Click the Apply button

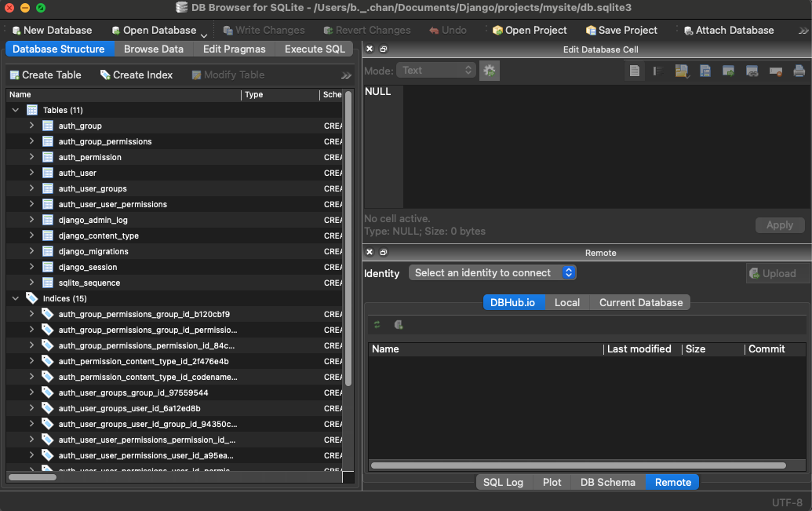coord(780,225)
